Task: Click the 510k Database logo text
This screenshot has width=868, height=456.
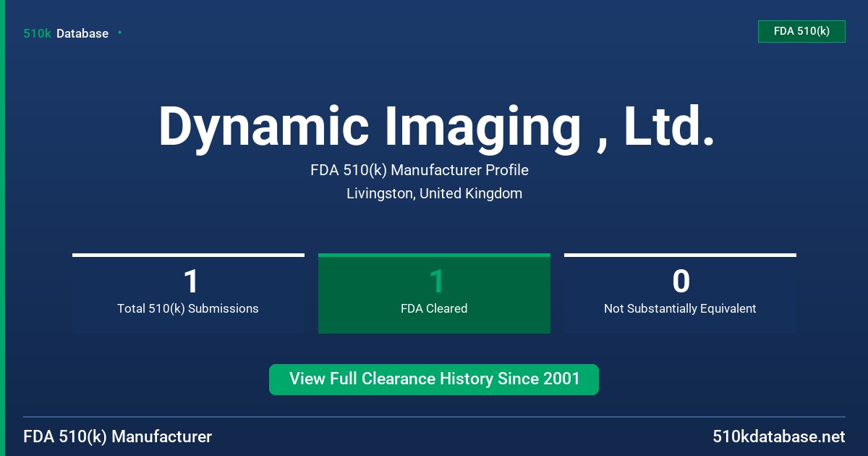Action: (x=66, y=33)
